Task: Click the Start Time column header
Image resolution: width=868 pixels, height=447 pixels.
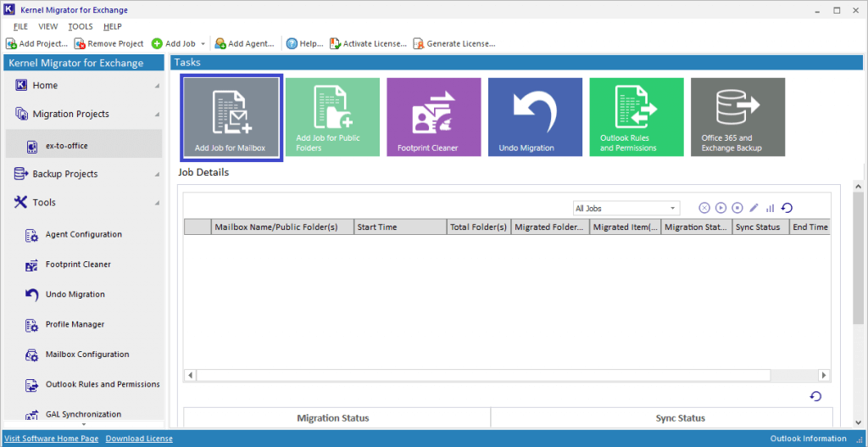Action: pos(400,227)
